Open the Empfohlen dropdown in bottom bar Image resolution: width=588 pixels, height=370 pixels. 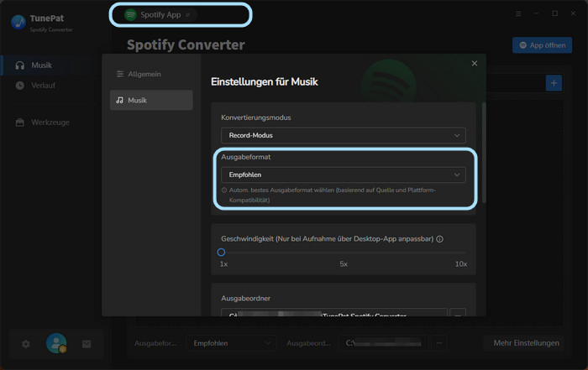tap(231, 343)
